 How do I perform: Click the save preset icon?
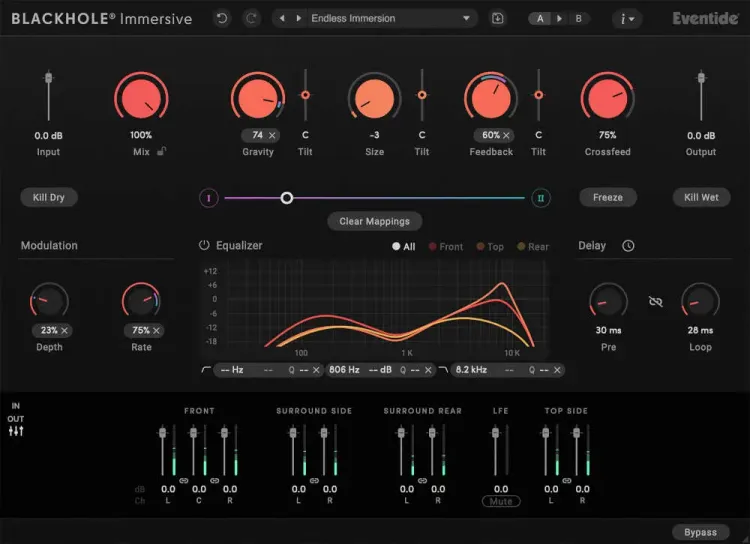(x=497, y=18)
